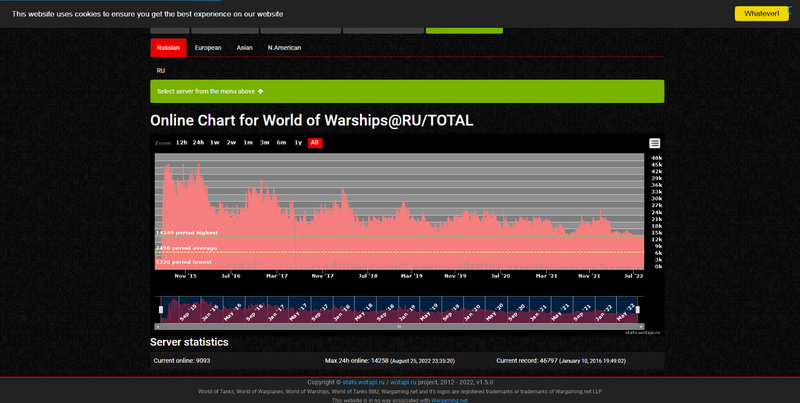Click the Nov '19 x-axis label

pos(455,276)
